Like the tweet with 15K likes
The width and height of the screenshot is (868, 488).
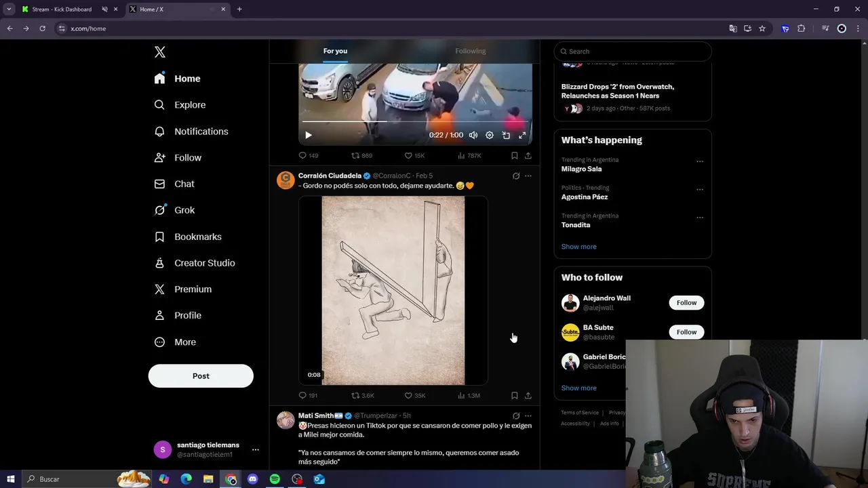pos(414,156)
